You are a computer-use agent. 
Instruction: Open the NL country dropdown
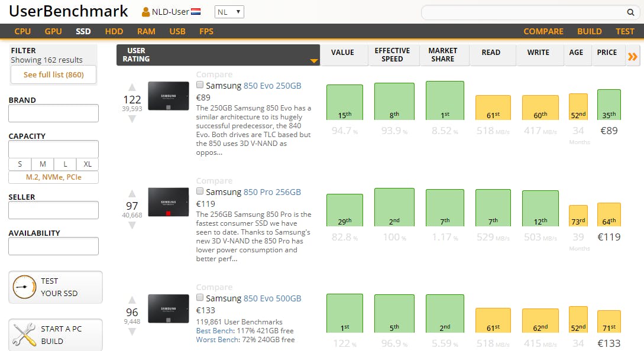(229, 12)
